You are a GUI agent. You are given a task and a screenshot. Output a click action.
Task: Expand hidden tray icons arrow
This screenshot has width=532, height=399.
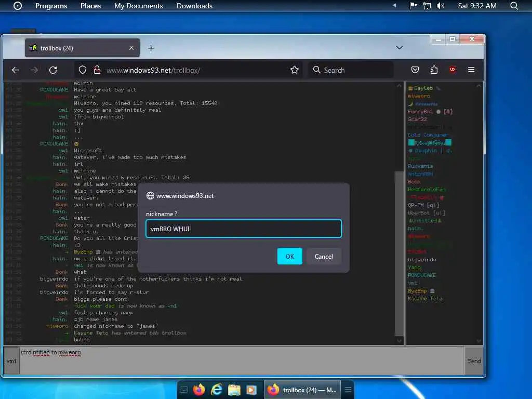point(394,5)
